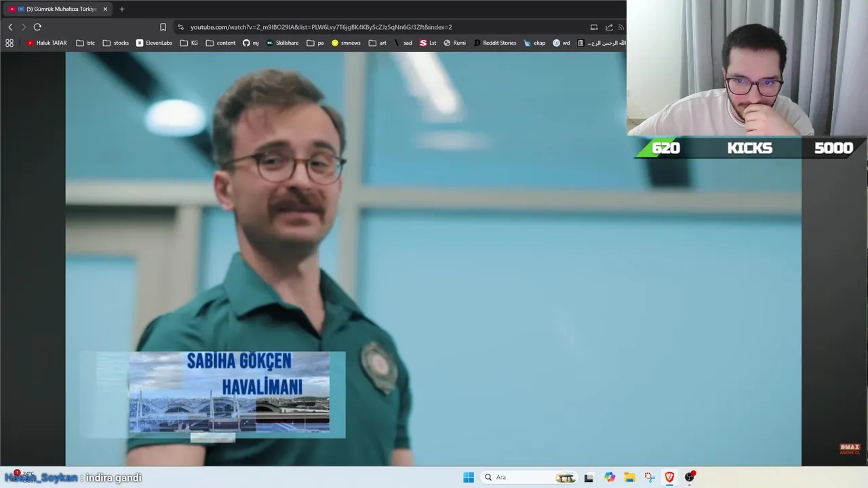This screenshot has height=488, width=868.
Task: Open the Lst bookmark
Action: click(x=428, y=43)
